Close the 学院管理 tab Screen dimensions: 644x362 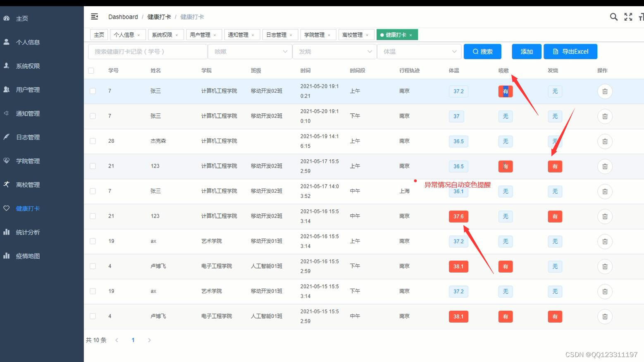pos(329,35)
